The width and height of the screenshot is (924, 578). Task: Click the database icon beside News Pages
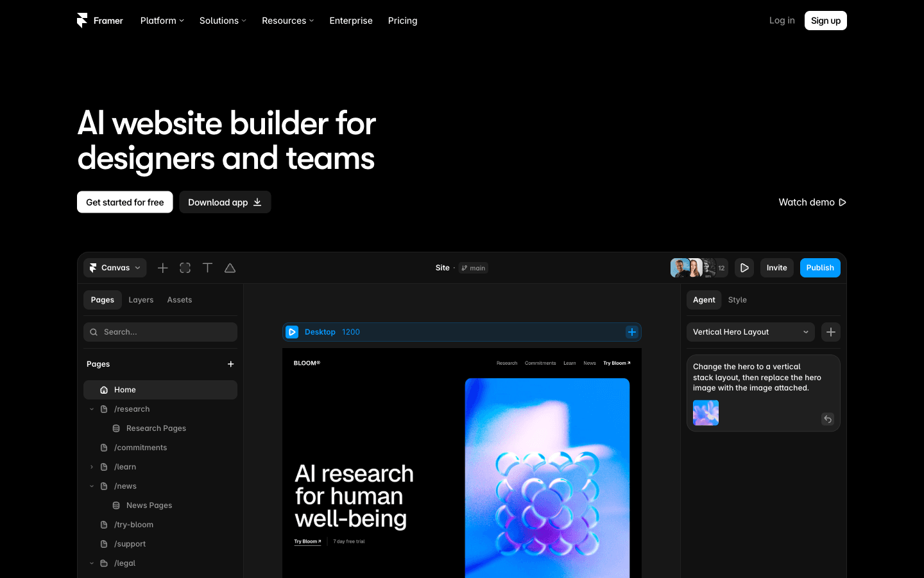pos(116,505)
